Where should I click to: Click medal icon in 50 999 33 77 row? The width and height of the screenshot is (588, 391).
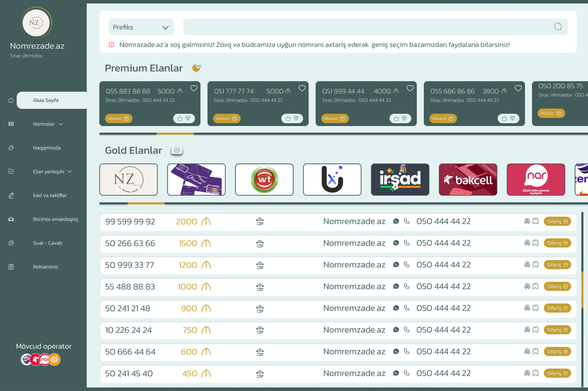click(x=527, y=264)
